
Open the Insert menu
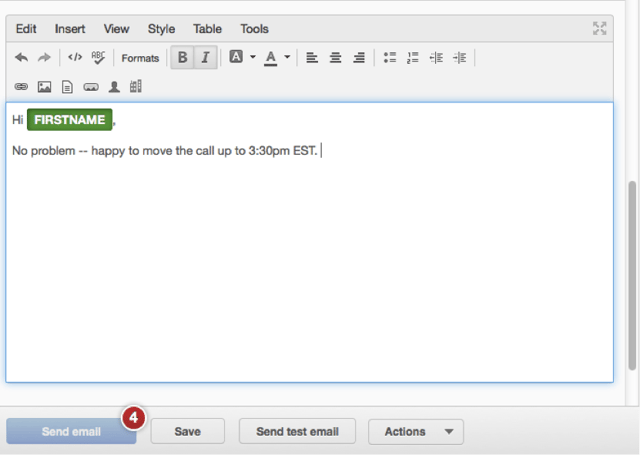pos(70,29)
